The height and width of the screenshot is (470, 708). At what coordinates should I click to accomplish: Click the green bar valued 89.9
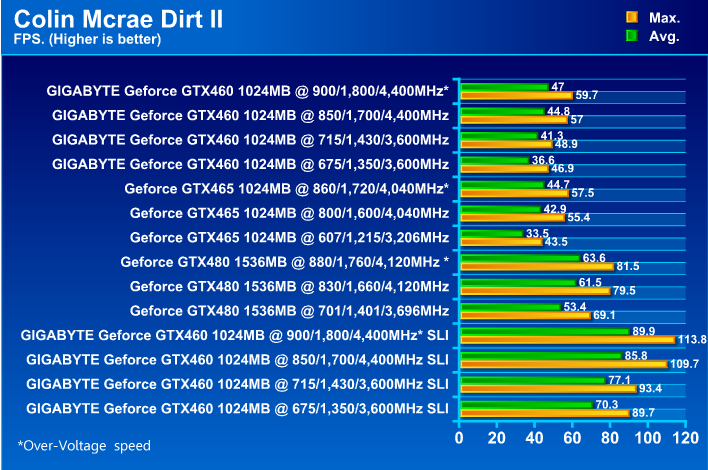click(x=545, y=331)
